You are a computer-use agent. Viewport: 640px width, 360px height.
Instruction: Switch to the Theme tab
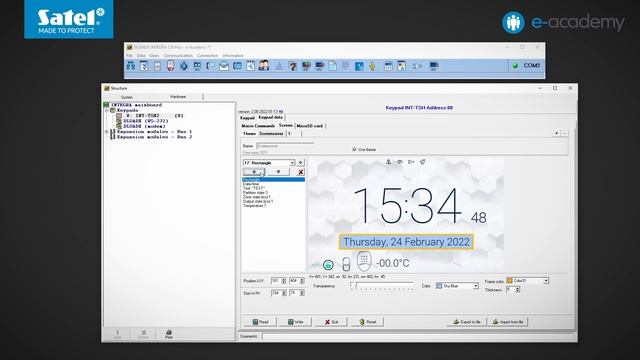point(249,133)
